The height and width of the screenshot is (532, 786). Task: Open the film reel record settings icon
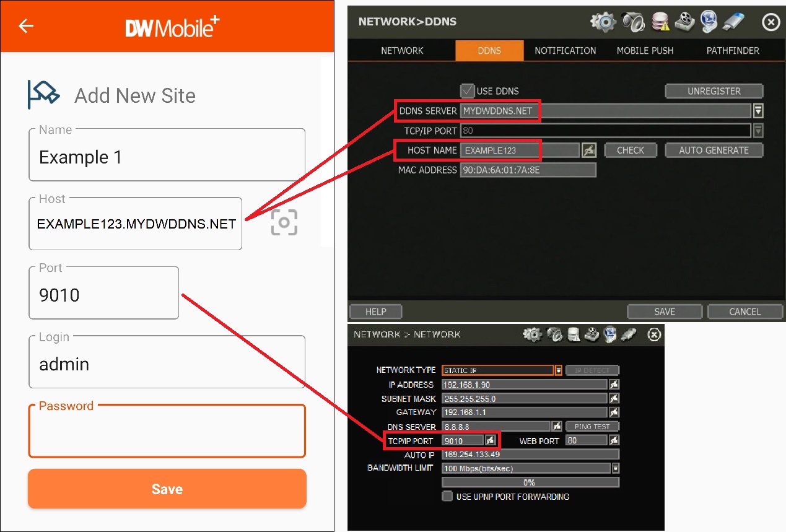pyautogui.click(x=685, y=22)
